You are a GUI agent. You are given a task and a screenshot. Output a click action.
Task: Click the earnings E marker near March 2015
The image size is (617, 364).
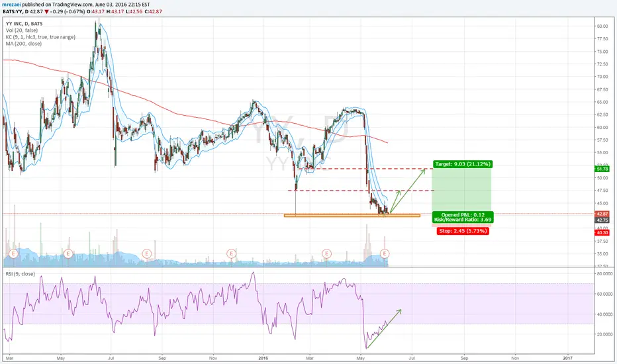(x=13, y=254)
